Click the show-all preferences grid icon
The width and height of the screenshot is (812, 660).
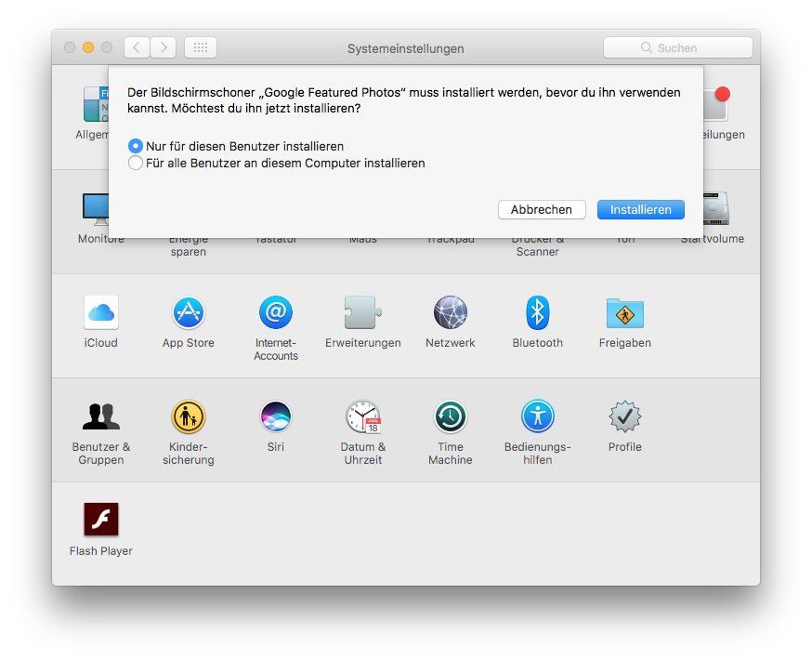click(x=200, y=47)
